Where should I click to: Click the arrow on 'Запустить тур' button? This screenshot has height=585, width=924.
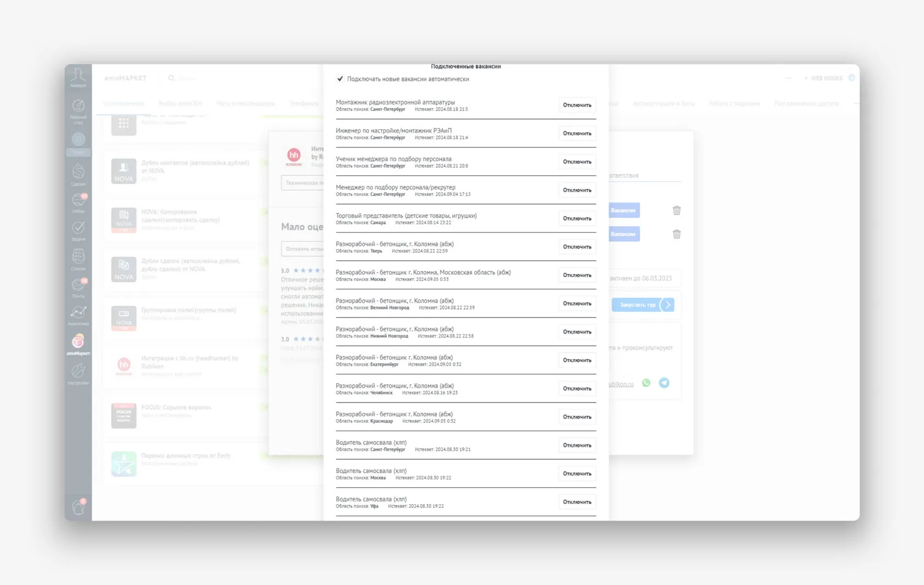click(x=668, y=305)
